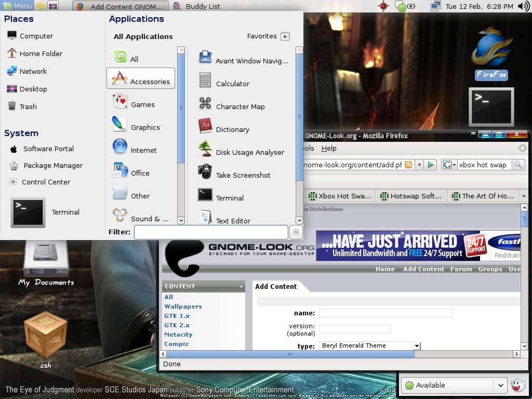Open Home Folder from Places
The height and width of the screenshot is (399, 532).
(x=35, y=54)
